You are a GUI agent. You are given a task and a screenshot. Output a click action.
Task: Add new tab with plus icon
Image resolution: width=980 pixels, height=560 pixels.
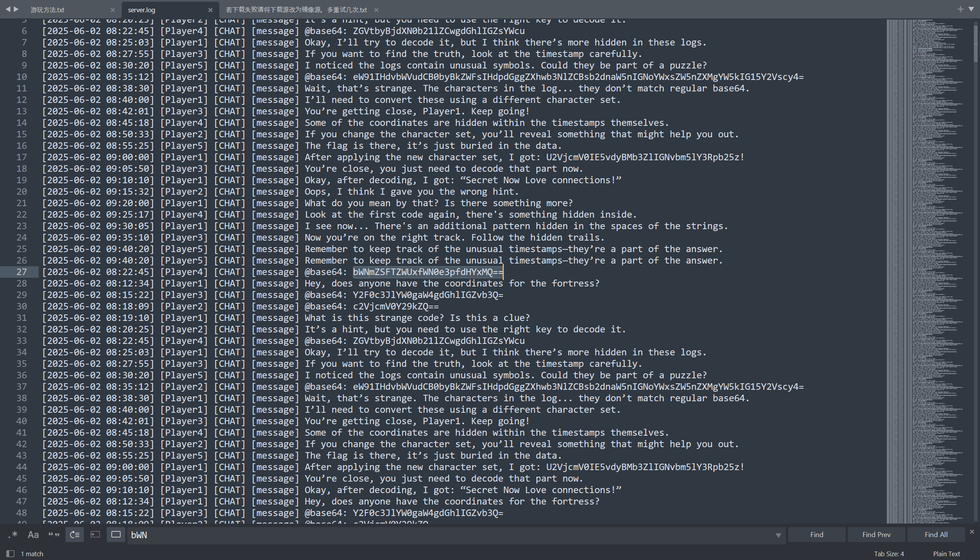960,9
